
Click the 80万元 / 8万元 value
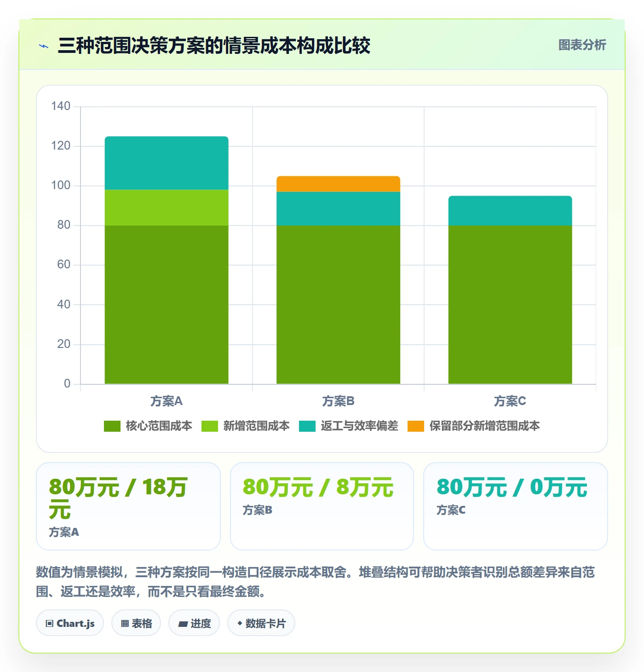coord(318,487)
